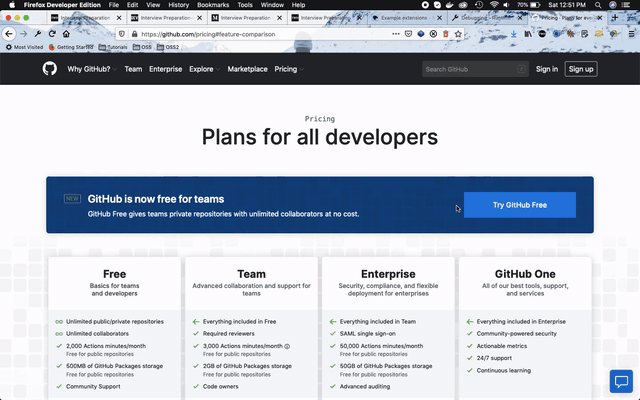640x400 pixels.
Task: Open the Tutorials bookmarks folder
Action: pos(113,47)
